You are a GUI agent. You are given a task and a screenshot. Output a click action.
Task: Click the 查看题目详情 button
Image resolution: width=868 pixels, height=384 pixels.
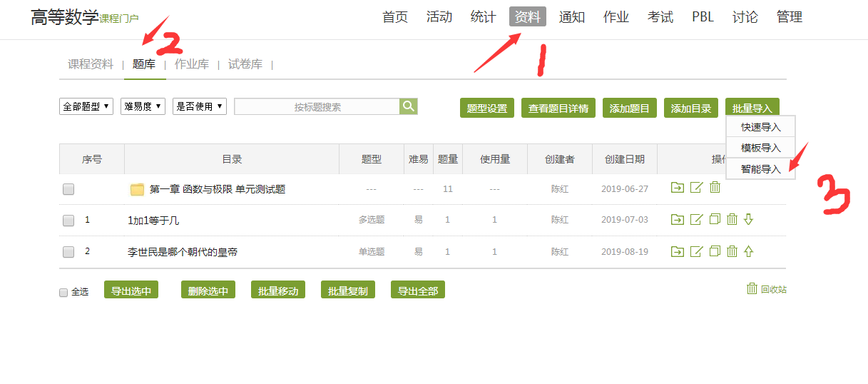(558, 108)
